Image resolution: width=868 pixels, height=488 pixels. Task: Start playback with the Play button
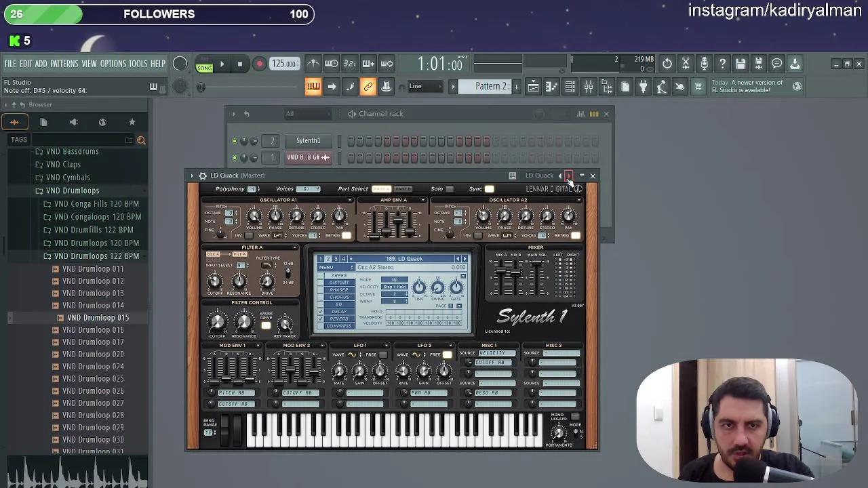222,64
